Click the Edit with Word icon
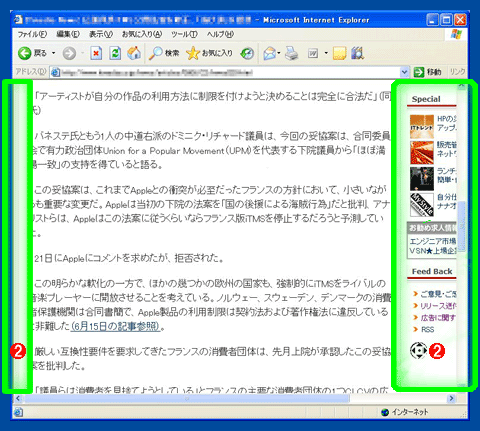The width and height of the screenshot is (480, 431). coord(313,53)
